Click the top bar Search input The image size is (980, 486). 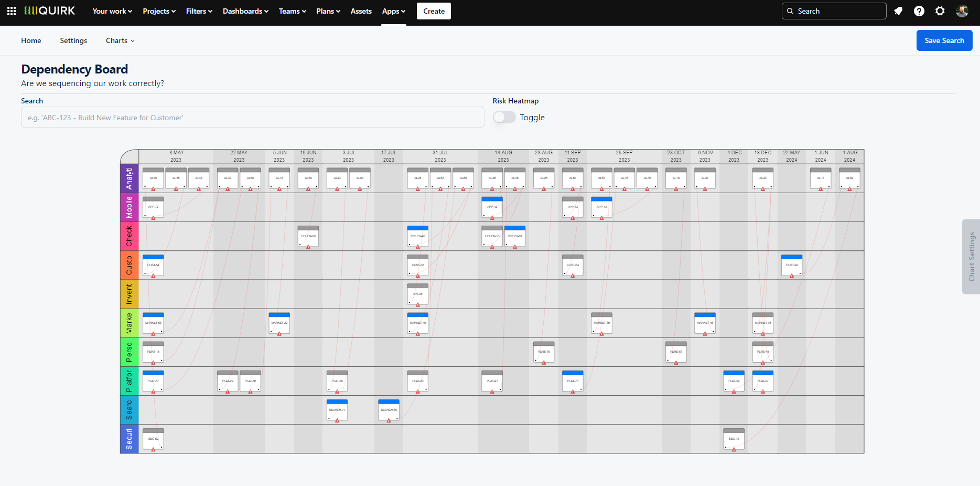pos(834,11)
